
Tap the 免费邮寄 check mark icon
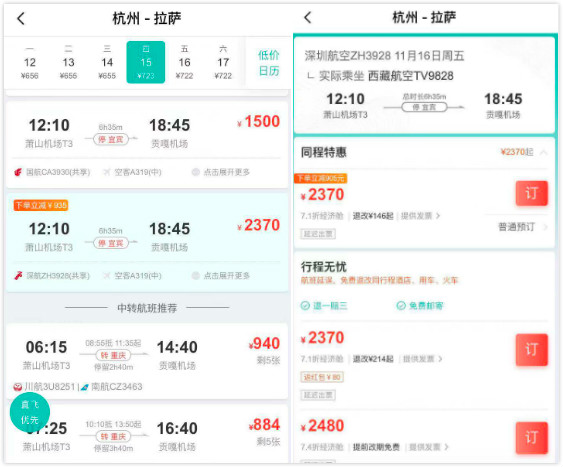tap(401, 306)
